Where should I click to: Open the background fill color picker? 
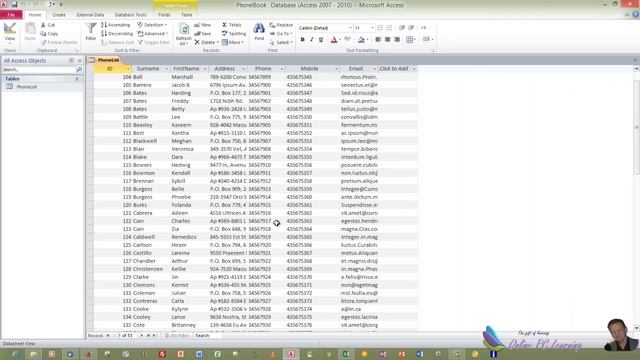pyautogui.click(x=362, y=40)
